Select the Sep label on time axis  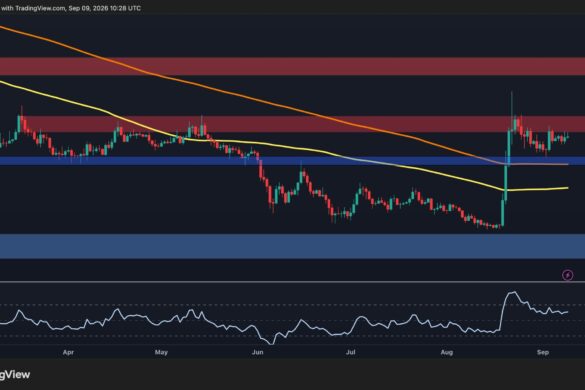point(543,352)
